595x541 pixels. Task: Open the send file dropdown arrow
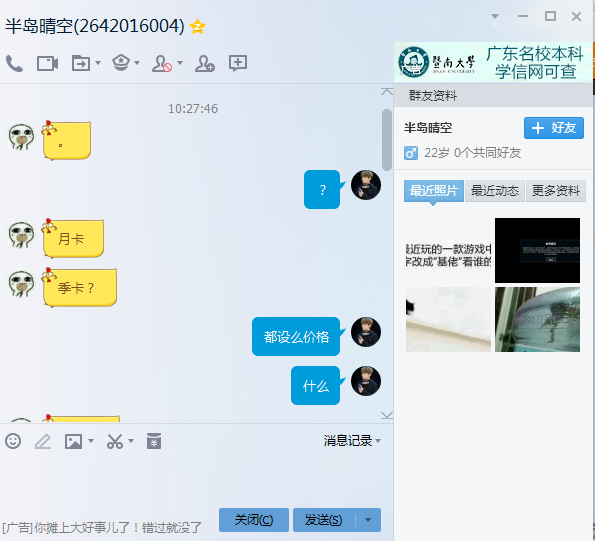98,63
